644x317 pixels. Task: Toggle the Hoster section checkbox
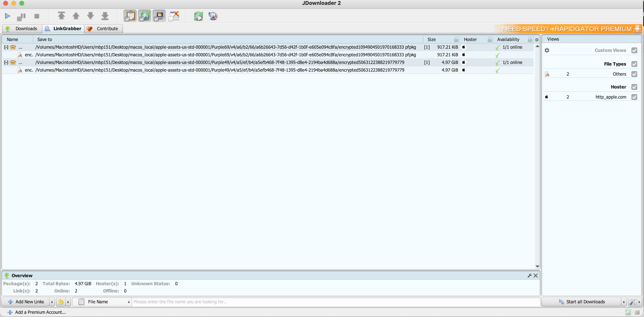point(634,87)
